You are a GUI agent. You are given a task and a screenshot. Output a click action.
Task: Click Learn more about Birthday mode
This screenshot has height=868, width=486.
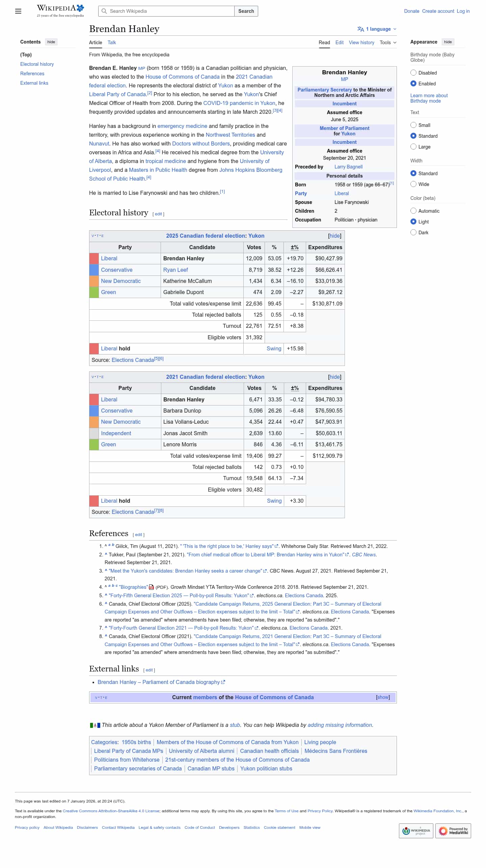tap(429, 98)
